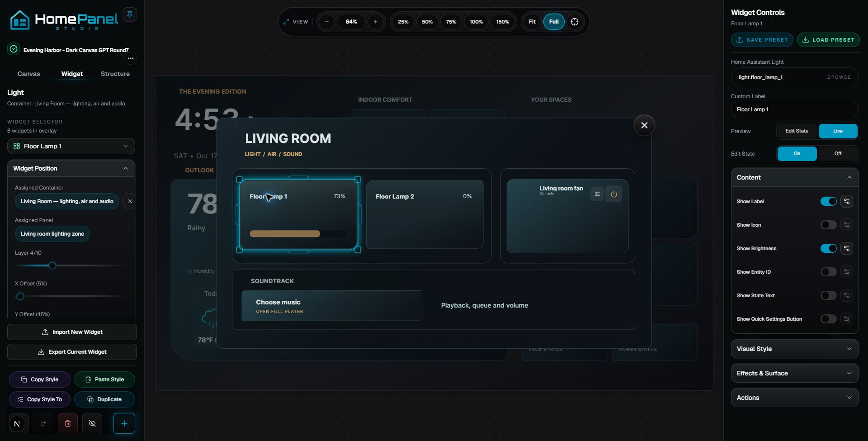The width and height of the screenshot is (868, 441).
Task: Switch to the Canvas tab
Action: pyautogui.click(x=28, y=74)
